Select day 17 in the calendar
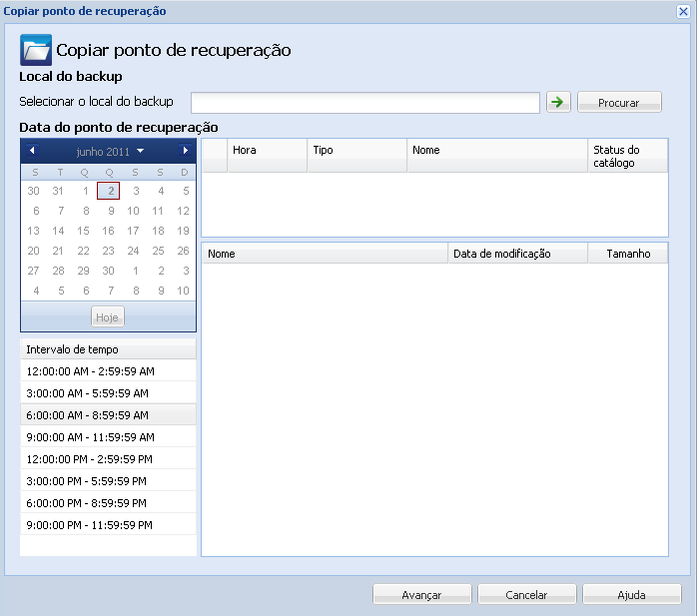The width and height of the screenshot is (697, 616). coord(134,231)
